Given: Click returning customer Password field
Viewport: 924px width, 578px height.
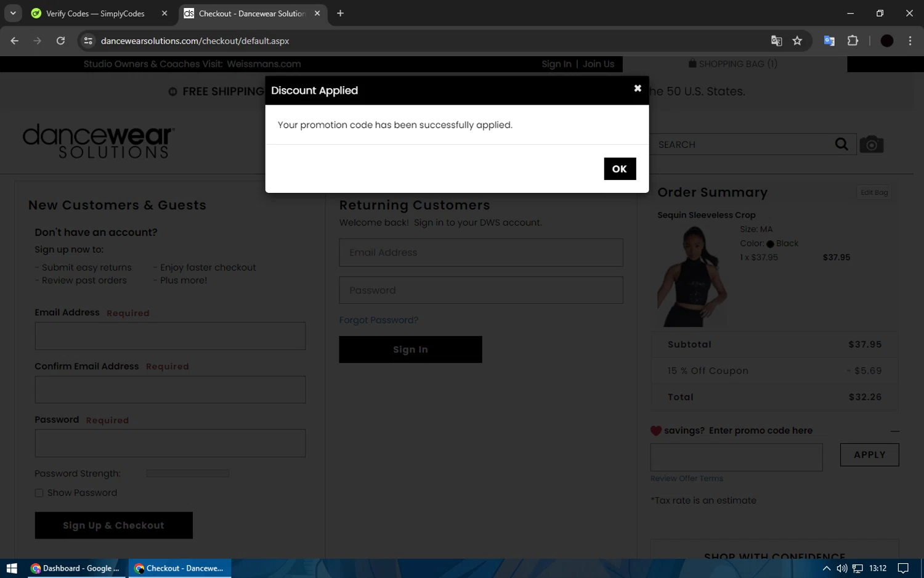Looking at the screenshot, I should [481, 290].
